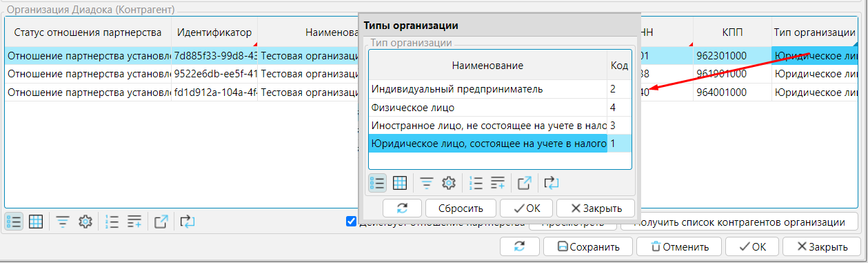The height and width of the screenshot is (263, 868).
Task: Click refresh-arrows icon in popup toolbar
Action: [x=551, y=183]
